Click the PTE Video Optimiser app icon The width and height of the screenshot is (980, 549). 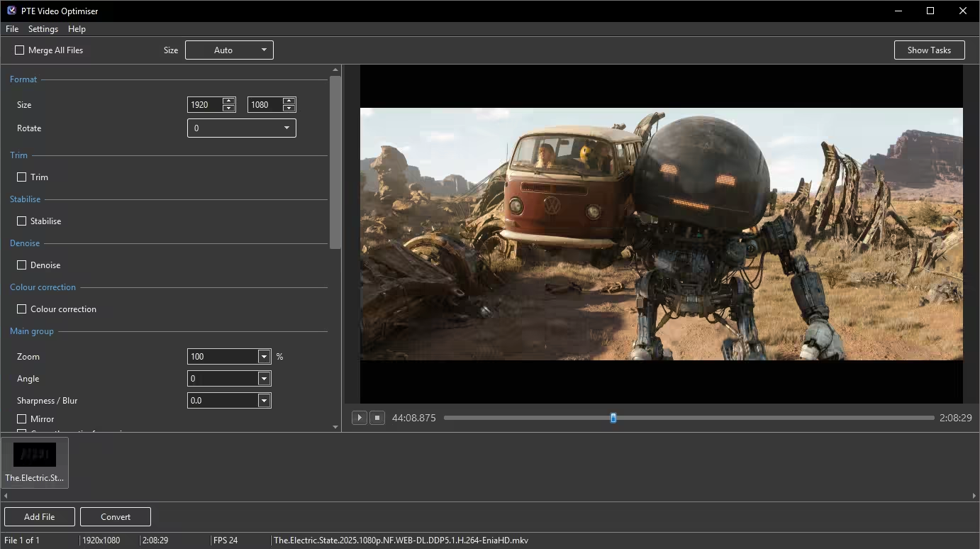click(x=11, y=11)
